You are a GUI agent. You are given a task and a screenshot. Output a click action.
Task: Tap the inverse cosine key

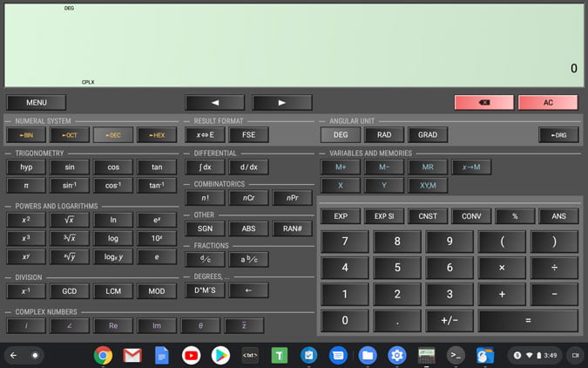[113, 186]
